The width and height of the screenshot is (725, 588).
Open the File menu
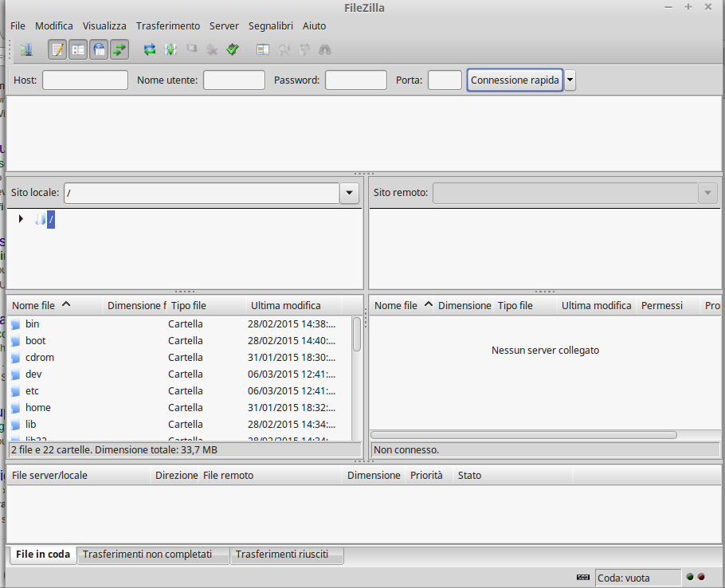tap(18, 25)
